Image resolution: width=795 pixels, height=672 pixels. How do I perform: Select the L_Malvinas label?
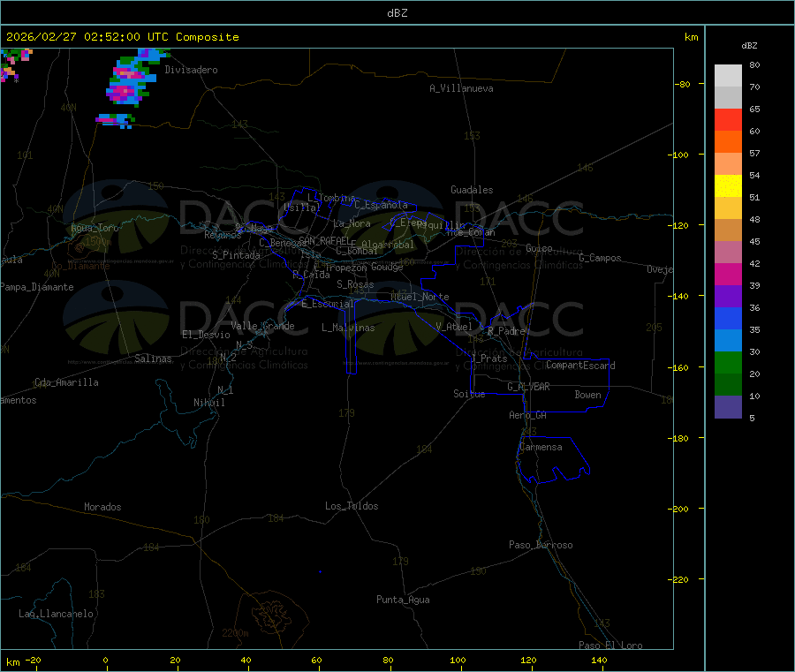tap(348, 328)
